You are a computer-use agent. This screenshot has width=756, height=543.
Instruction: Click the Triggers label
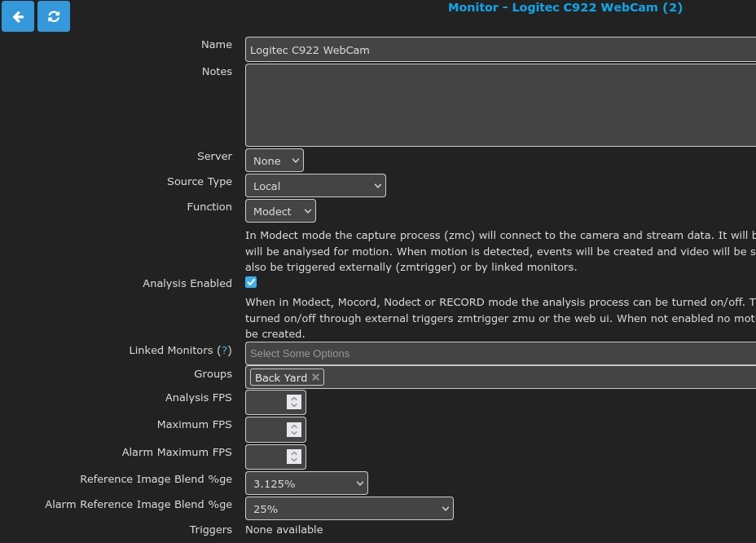(x=210, y=530)
